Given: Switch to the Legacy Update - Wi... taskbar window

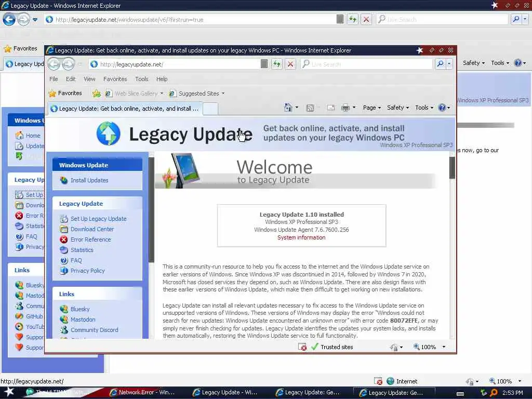Looking at the screenshot, I should pyautogui.click(x=225, y=393).
